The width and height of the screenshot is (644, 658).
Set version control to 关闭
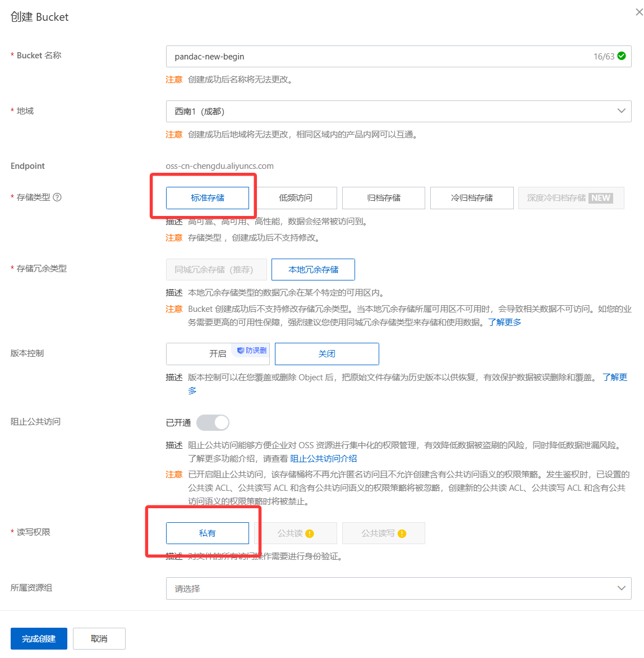326,354
